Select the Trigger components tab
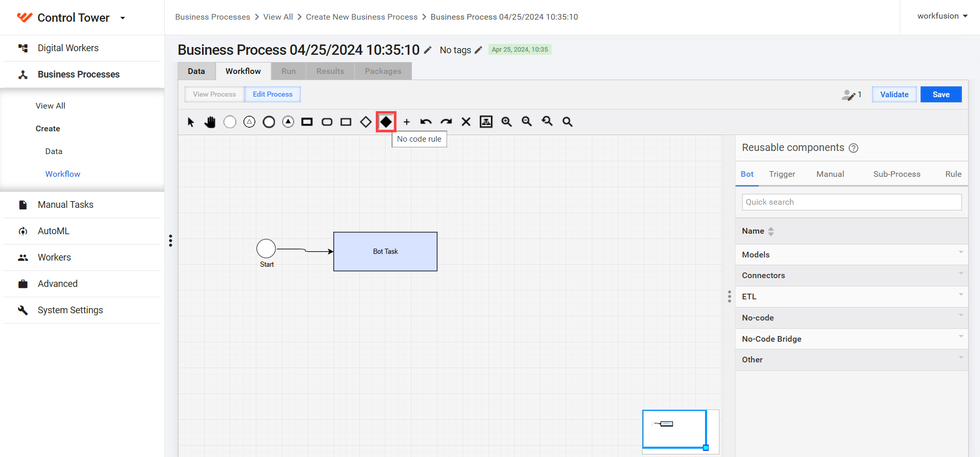This screenshot has height=457, width=980. point(782,174)
